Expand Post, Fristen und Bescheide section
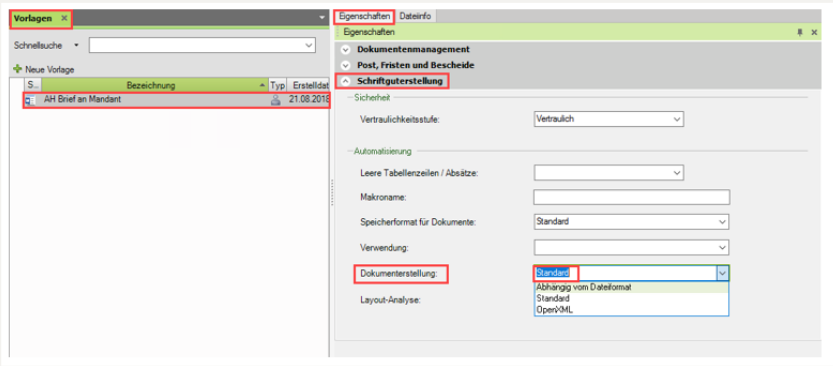The image size is (833, 366). 346,65
